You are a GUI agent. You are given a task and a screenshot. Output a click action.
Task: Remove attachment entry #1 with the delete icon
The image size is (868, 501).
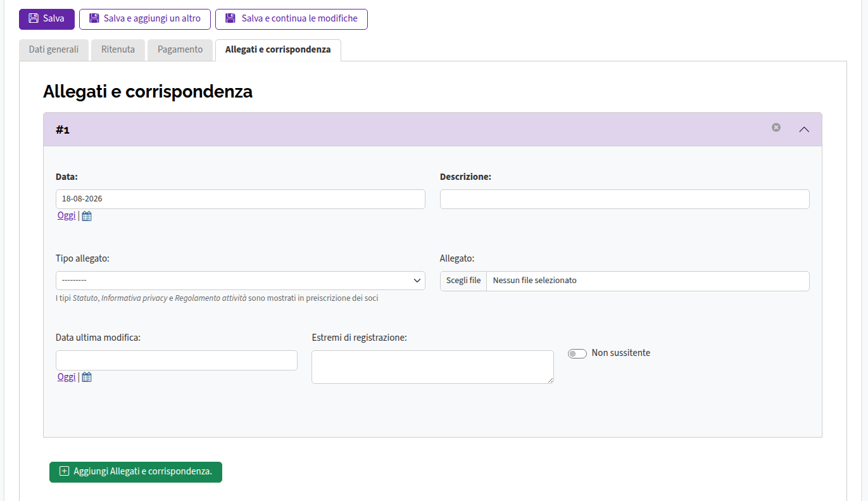[x=776, y=127]
